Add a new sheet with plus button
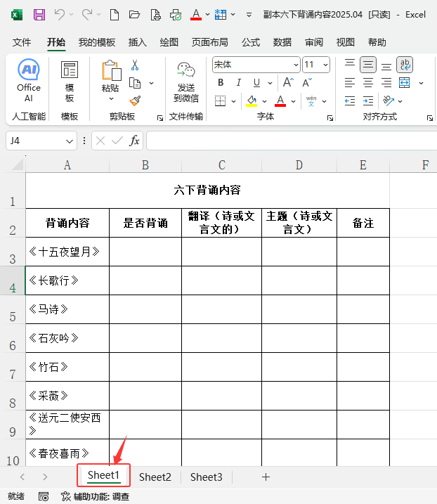This screenshot has width=437, height=504. coord(266,477)
